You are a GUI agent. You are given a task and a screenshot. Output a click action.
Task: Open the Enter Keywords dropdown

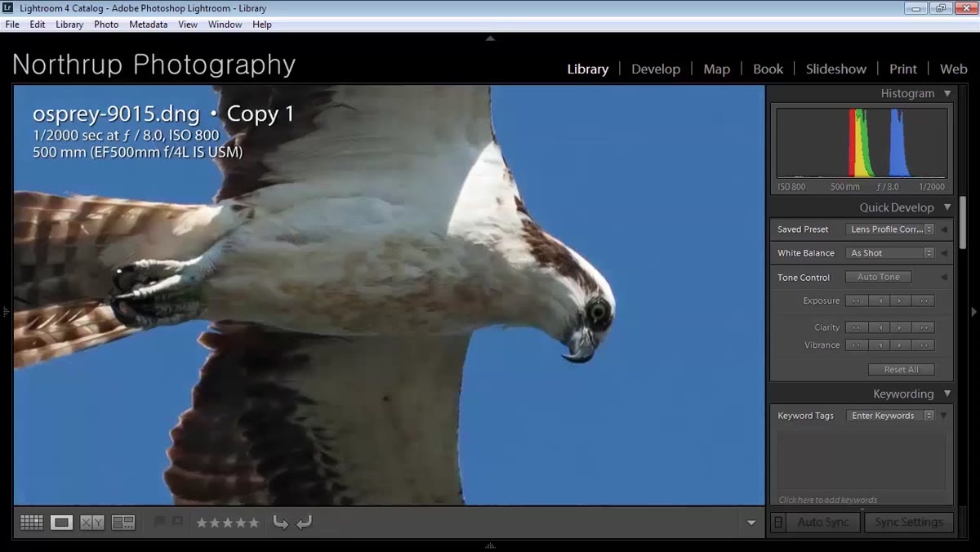tap(890, 416)
